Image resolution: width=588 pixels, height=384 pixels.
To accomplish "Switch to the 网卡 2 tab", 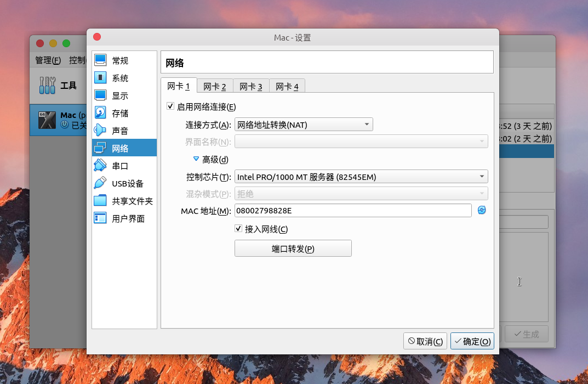I will coord(214,86).
